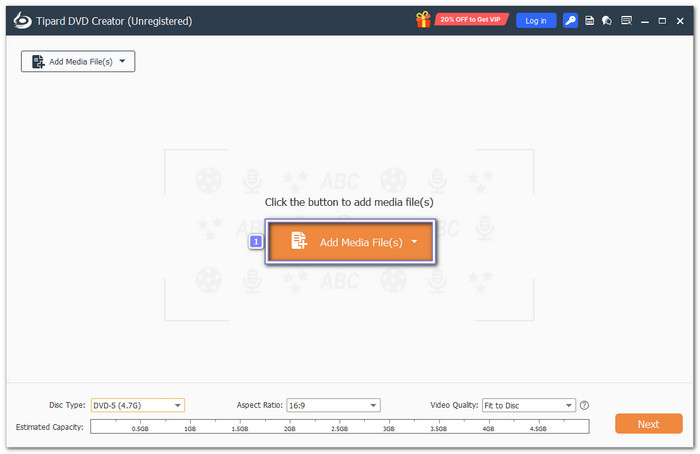
Task: Click the top-left Add Media File(s) toolbar button
Action: click(x=78, y=61)
